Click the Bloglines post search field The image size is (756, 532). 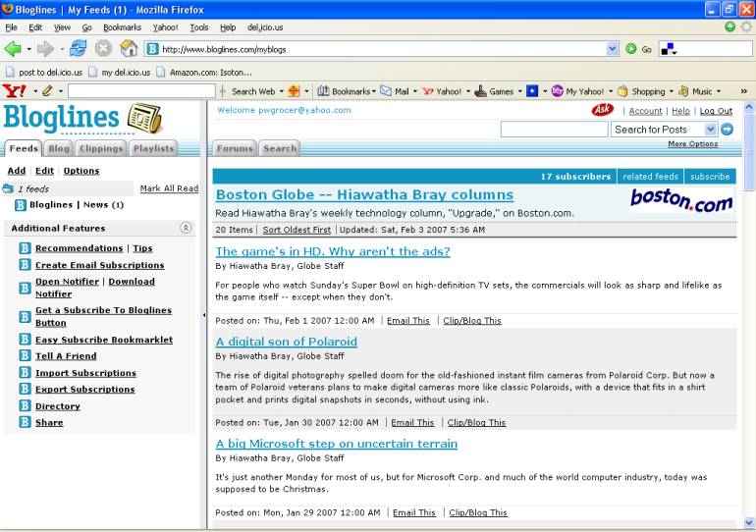click(x=554, y=130)
